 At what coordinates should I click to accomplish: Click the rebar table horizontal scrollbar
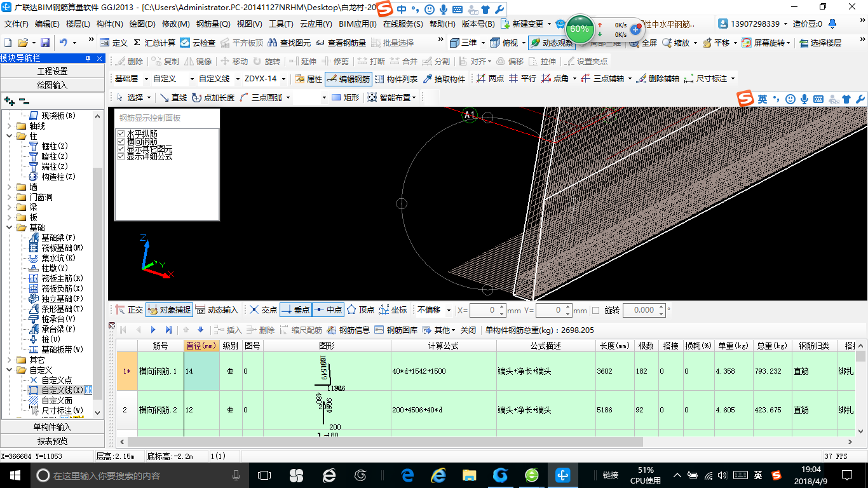[x=385, y=442]
